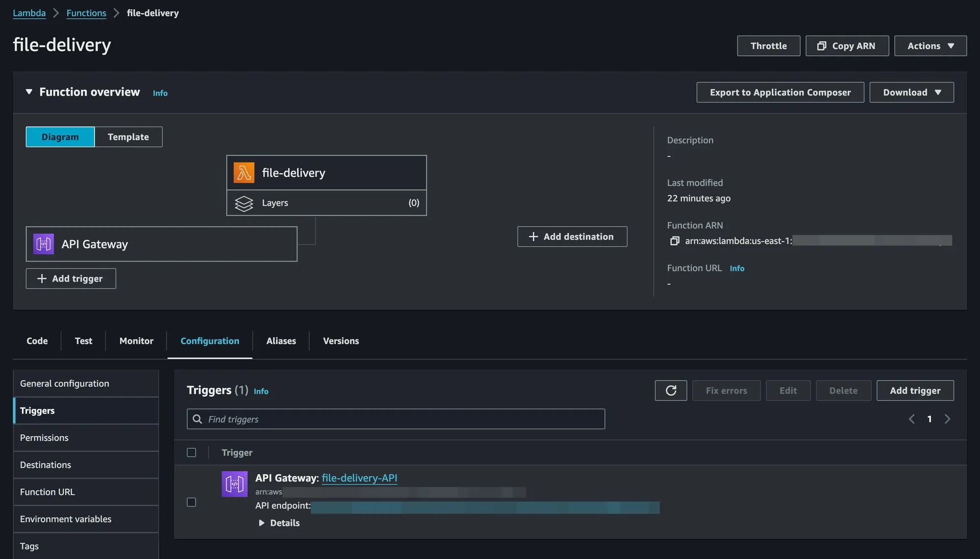Click the Throttle button

[769, 46]
